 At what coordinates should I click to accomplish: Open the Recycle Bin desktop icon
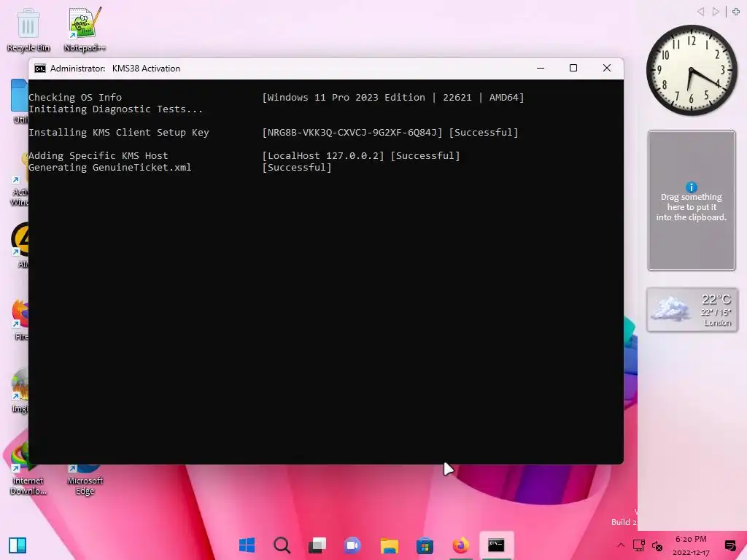pyautogui.click(x=28, y=30)
